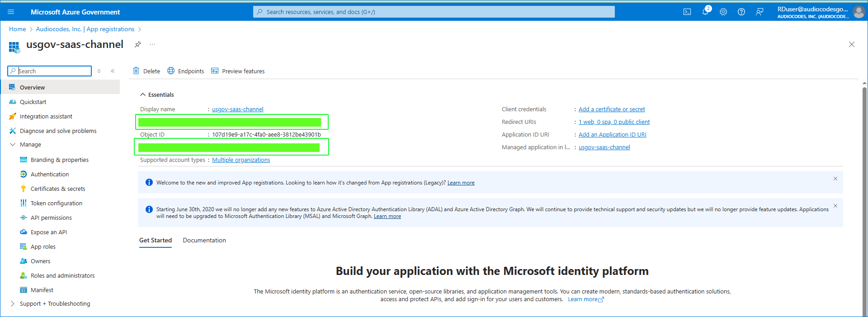Screen dimensions: 868x317
Task: Click the Endpoints globe icon
Action: pos(171,71)
